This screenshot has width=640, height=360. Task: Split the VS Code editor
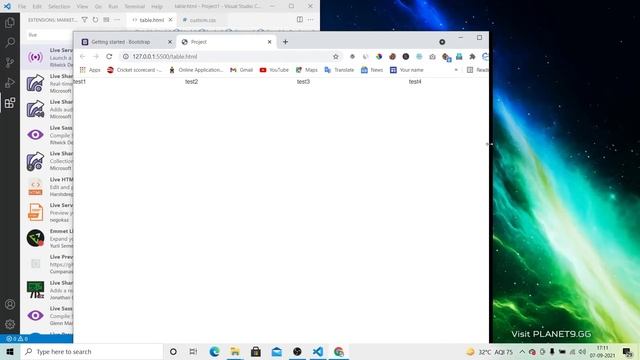click(300, 20)
